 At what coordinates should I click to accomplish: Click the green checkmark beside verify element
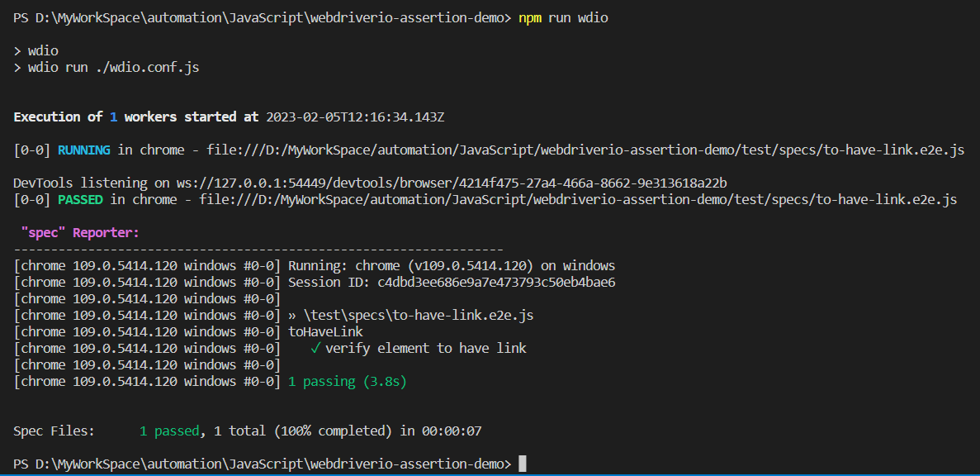pos(315,349)
